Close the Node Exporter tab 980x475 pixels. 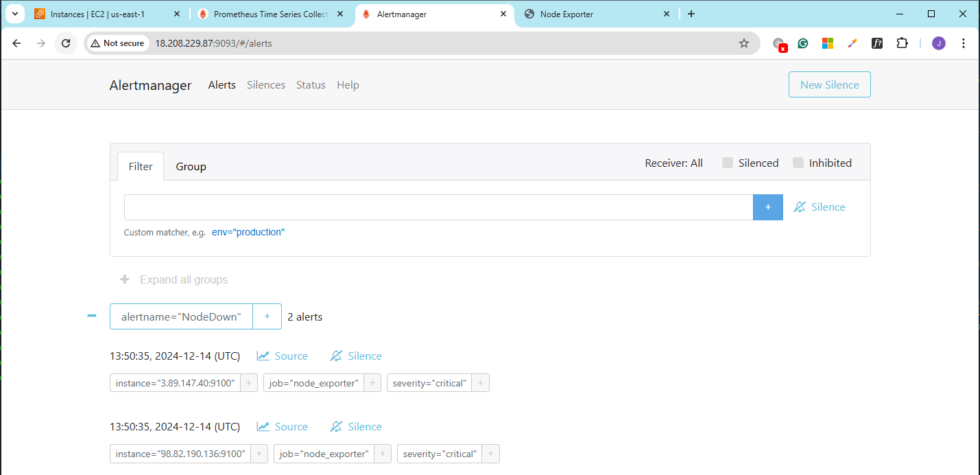pyautogui.click(x=667, y=14)
